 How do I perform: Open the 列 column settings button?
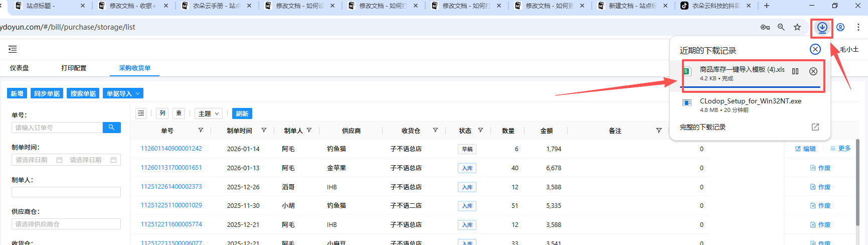pyautogui.click(x=162, y=113)
